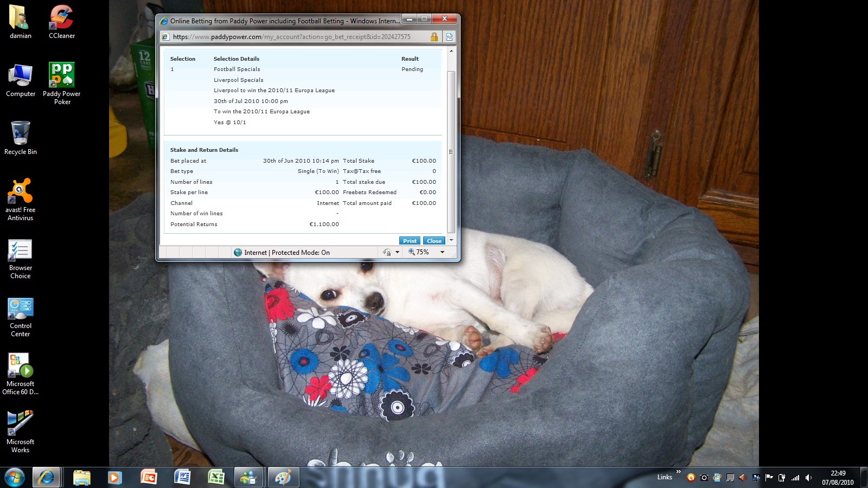This screenshot has height=488, width=868.
Task: Click the vertical scrollbar thumb in receipt
Action: click(451, 152)
